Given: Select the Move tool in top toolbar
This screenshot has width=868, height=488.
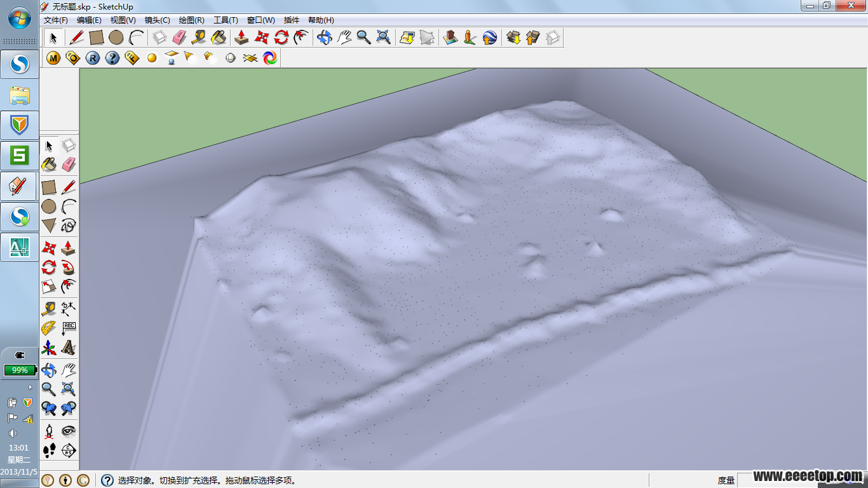Looking at the screenshot, I should [261, 37].
